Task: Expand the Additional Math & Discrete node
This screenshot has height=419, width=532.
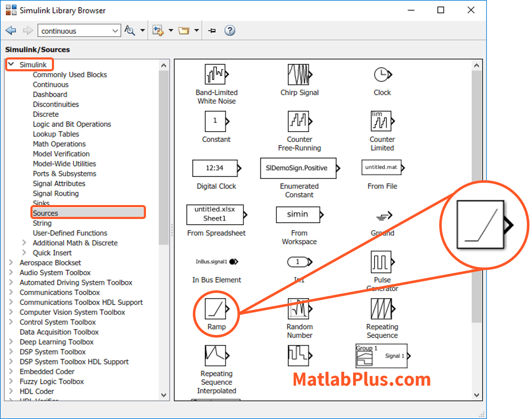Action: click(x=24, y=243)
